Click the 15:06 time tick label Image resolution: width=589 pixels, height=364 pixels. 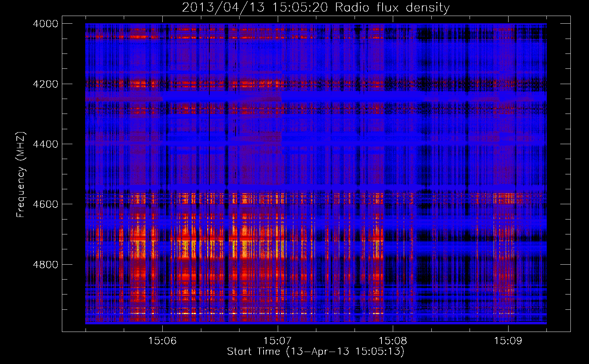click(x=162, y=341)
